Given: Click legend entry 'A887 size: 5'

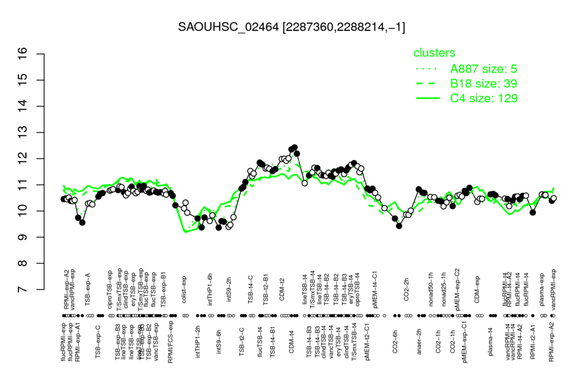Looking at the screenshot, I should 483,69.
